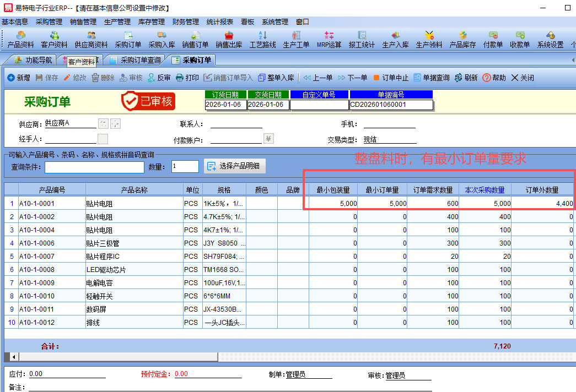
Task: Open the 经手人 picker button
Action: coord(103,139)
